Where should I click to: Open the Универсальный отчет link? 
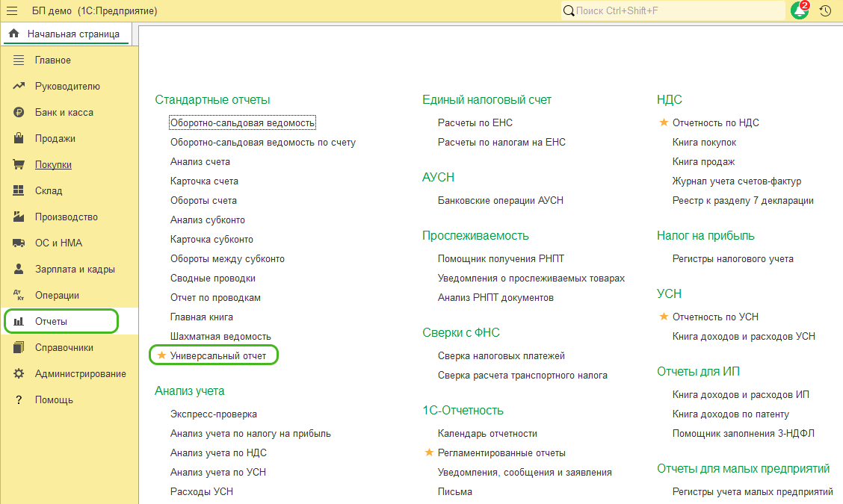[218, 355]
